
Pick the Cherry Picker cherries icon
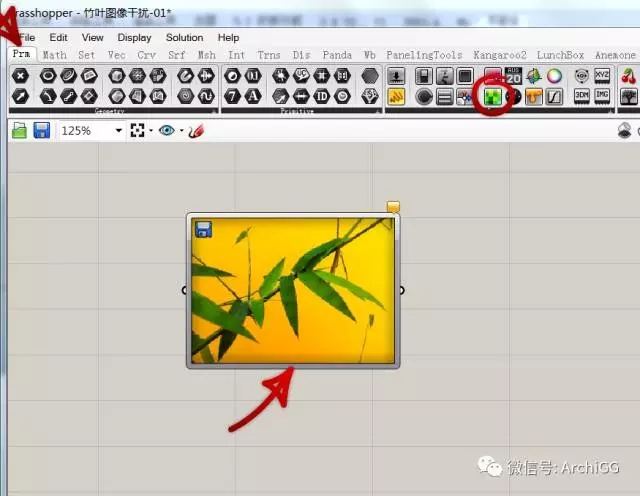[x=629, y=76]
